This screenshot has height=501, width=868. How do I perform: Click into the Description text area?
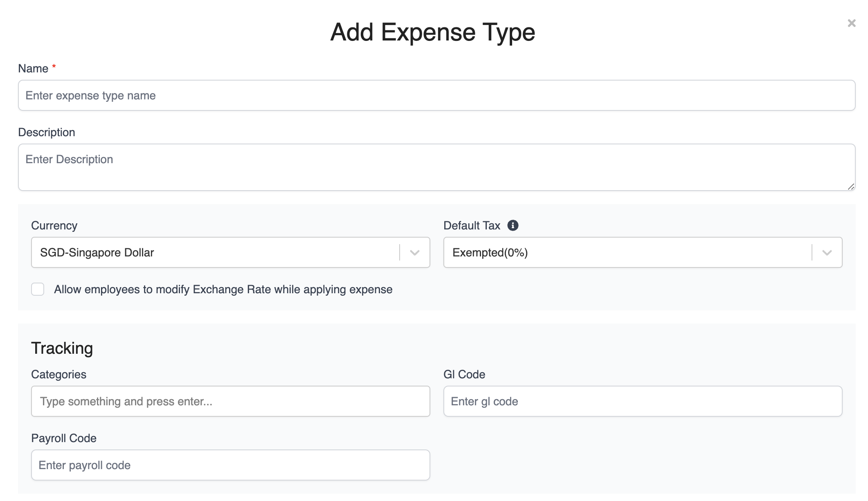pyautogui.click(x=436, y=167)
